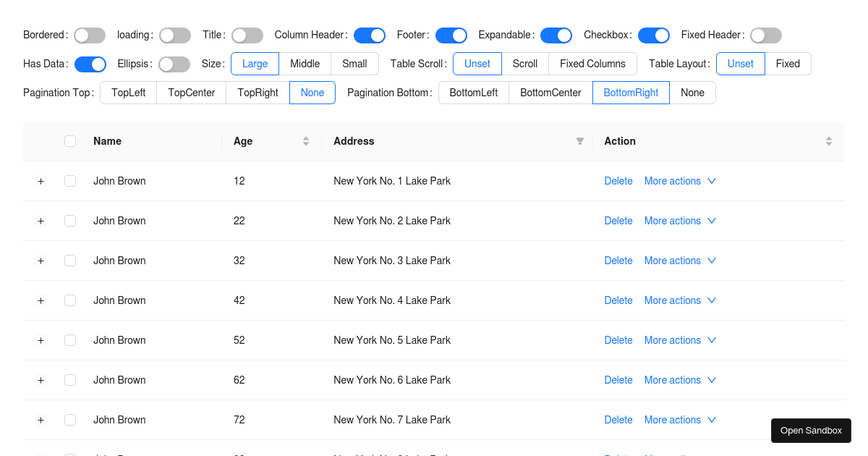868x456 pixels.
Task: Set Table Layout to Fixed
Action: coord(788,64)
